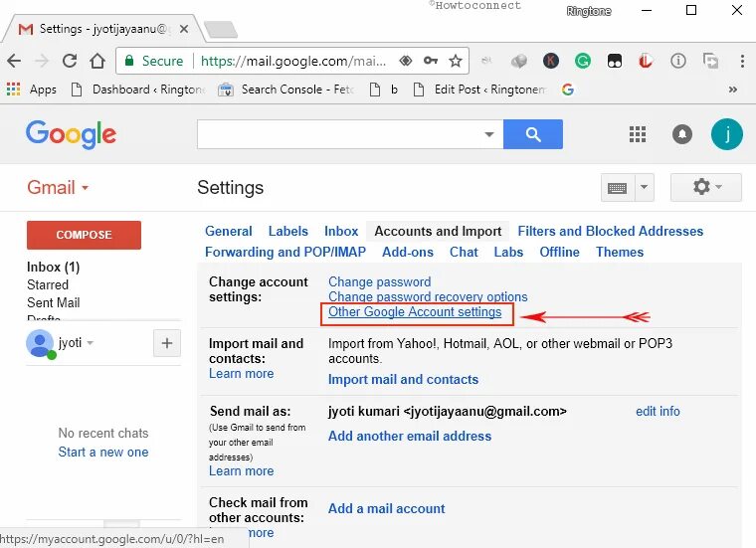Open Sent Mail folder
Screen dimensions: 756x548
point(54,302)
